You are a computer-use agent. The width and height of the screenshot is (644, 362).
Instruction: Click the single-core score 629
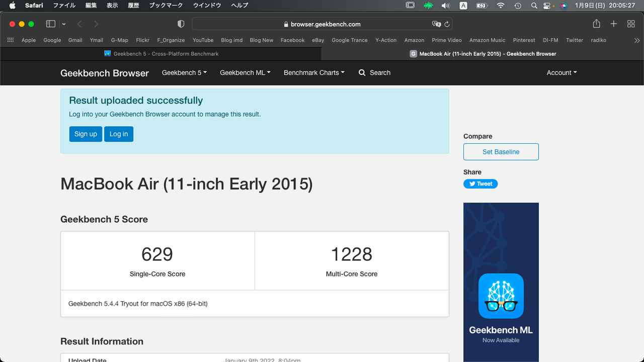[x=157, y=254]
